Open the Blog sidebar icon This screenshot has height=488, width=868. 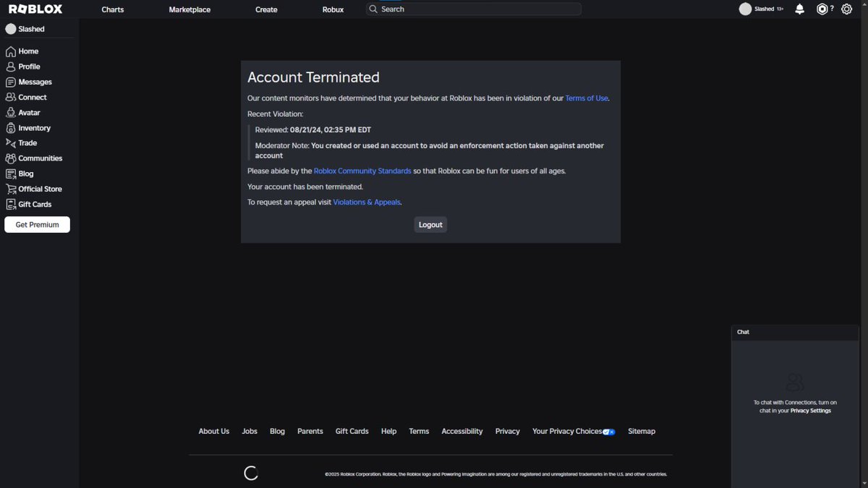(10, 174)
